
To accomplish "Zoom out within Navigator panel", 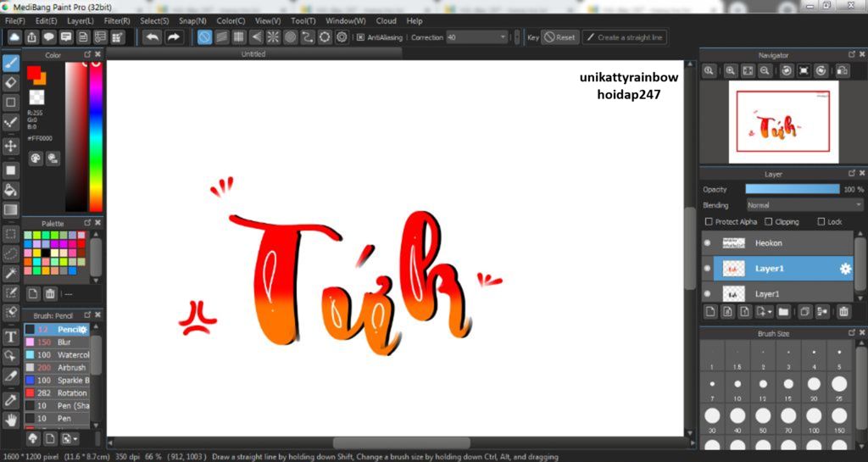I will 765,71.
